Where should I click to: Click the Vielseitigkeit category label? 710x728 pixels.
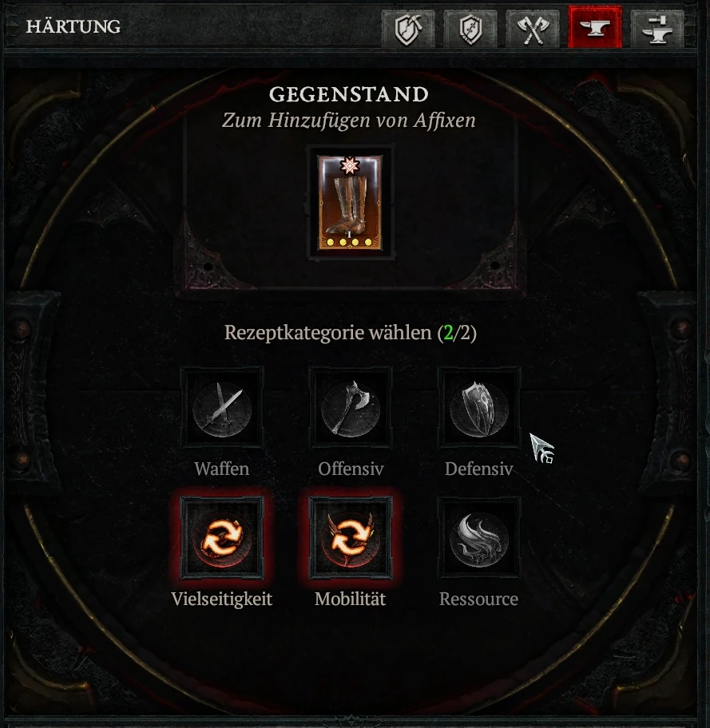pos(222,599)
